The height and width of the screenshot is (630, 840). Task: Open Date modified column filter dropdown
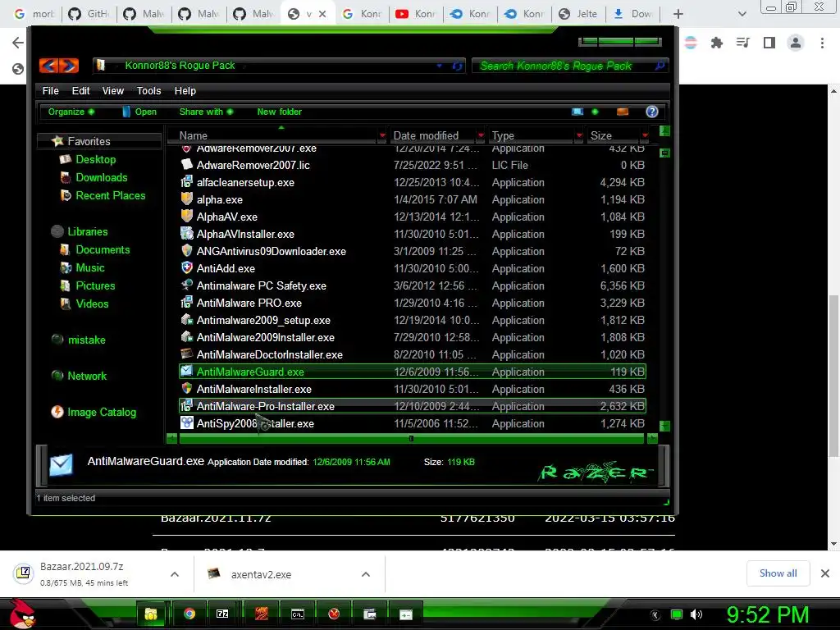tap(481, 135)
